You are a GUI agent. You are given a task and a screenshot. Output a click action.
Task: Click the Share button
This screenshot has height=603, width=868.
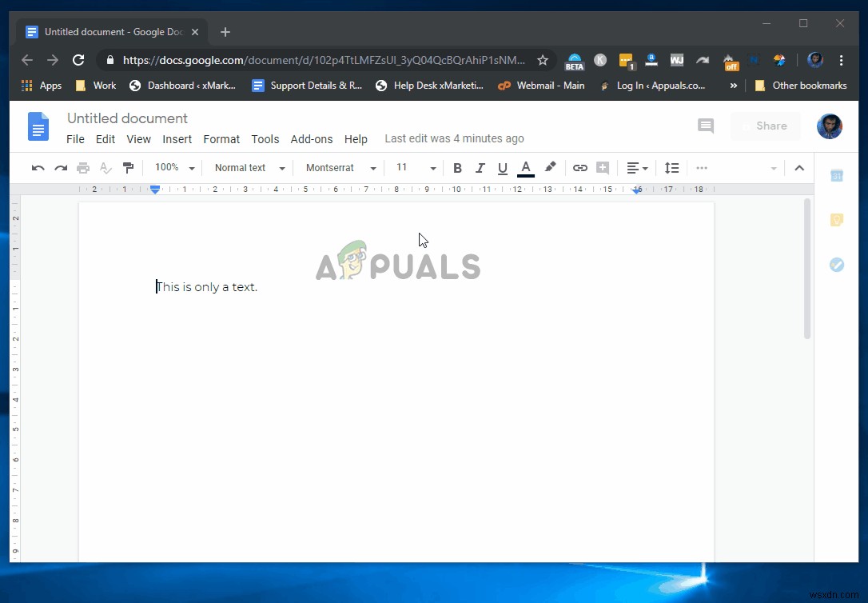pyautogui.click(x=766, y=126)
